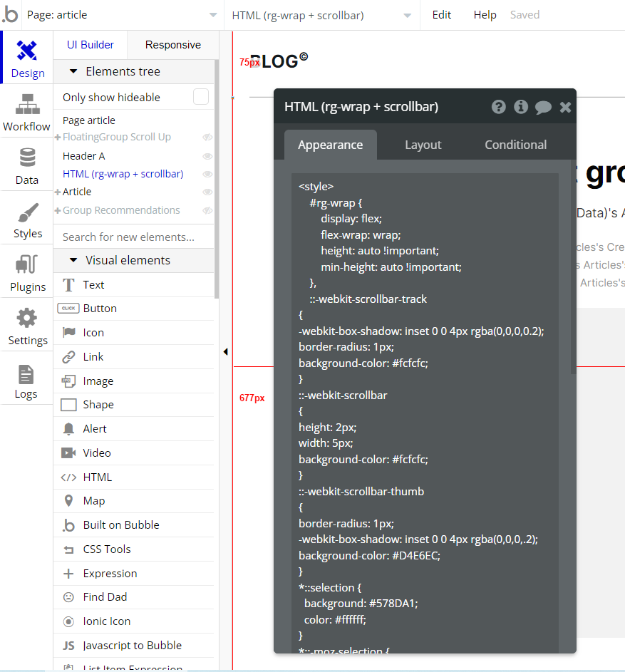Open the Logs section
This screenshot has height=672, width=625.
pos(26,379)
